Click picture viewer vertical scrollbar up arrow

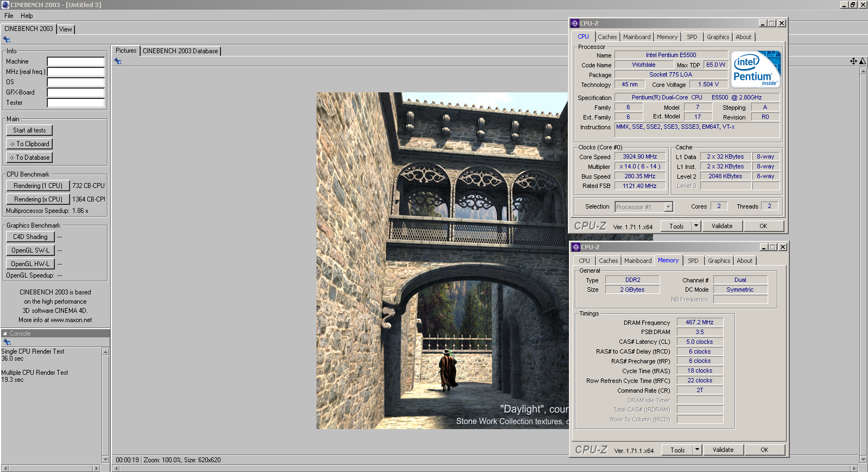pyautogui.click(x=863, y=71)
